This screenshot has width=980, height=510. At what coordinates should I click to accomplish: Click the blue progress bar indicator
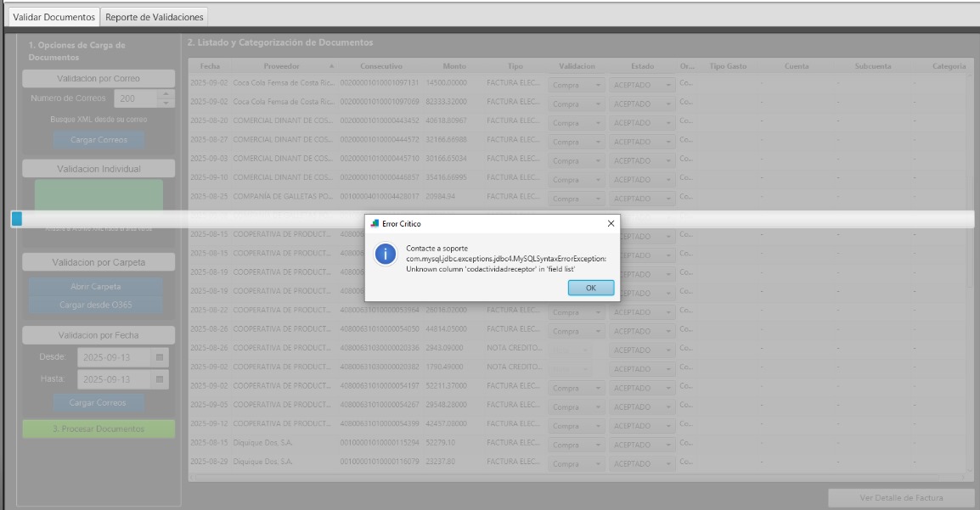[x=16, y=219]
